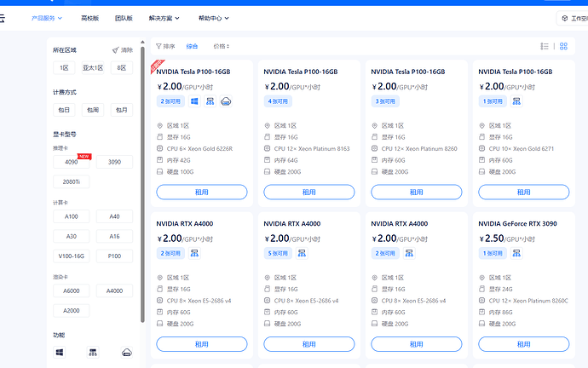Click the filter sidebar vertical scrollbar
This screenshot has height=368, width=588.
click(142, 184)
